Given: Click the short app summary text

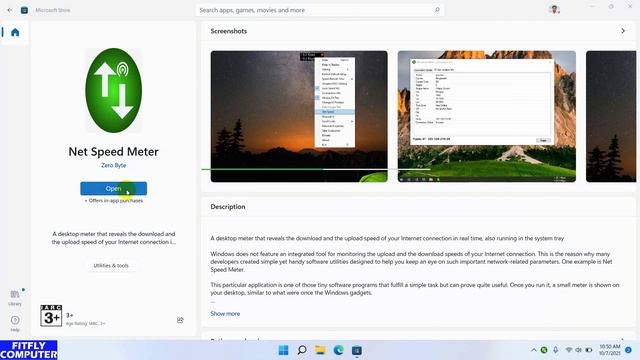Looking at the screenshot, I should pos(113,238).
